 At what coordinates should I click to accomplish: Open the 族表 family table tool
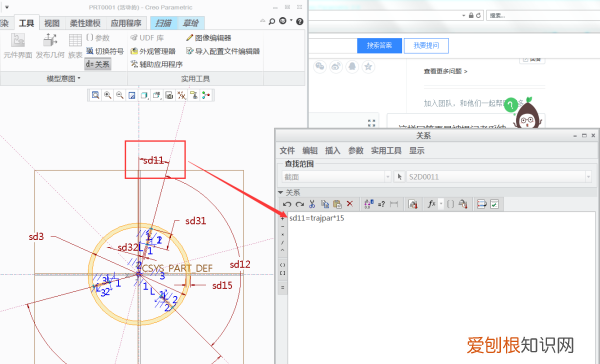coord(75,46)
